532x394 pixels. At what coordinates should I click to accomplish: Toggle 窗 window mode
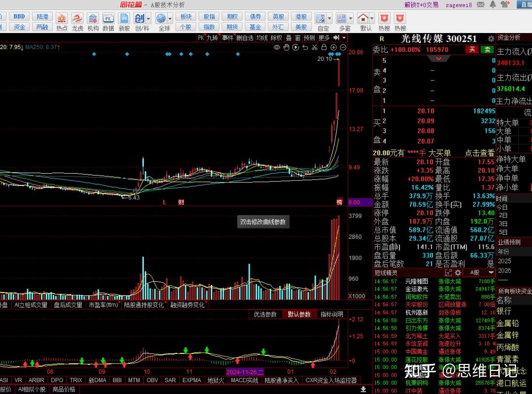pyautogui.click(x=298, y=37)
